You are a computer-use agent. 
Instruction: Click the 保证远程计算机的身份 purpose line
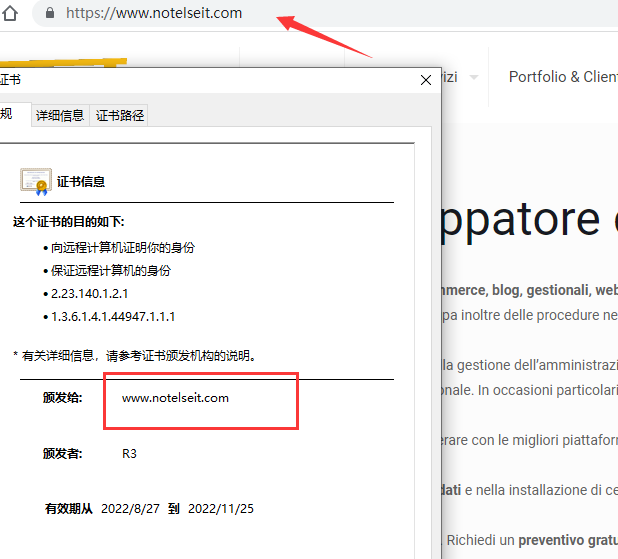point(111,270)
